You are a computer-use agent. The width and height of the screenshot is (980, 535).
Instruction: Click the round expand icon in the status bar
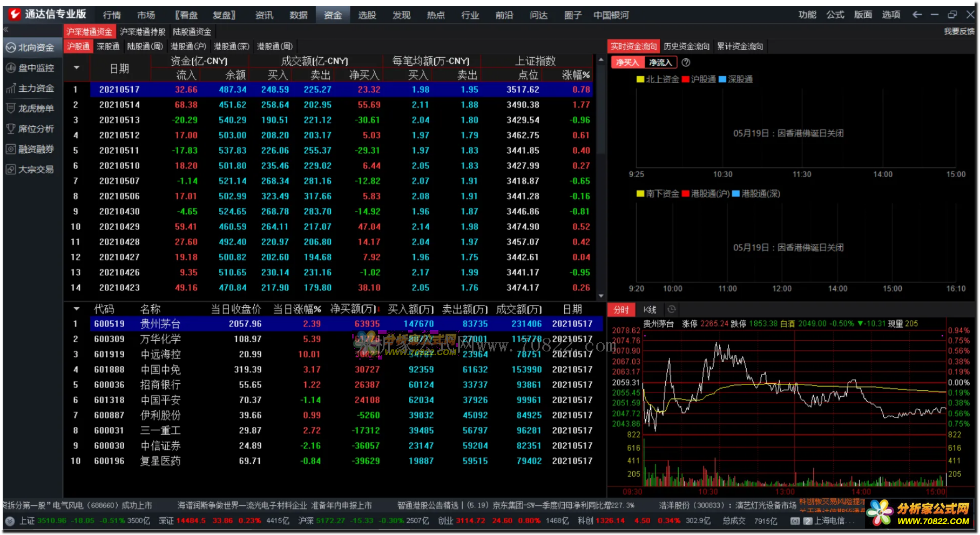point(10,521)
